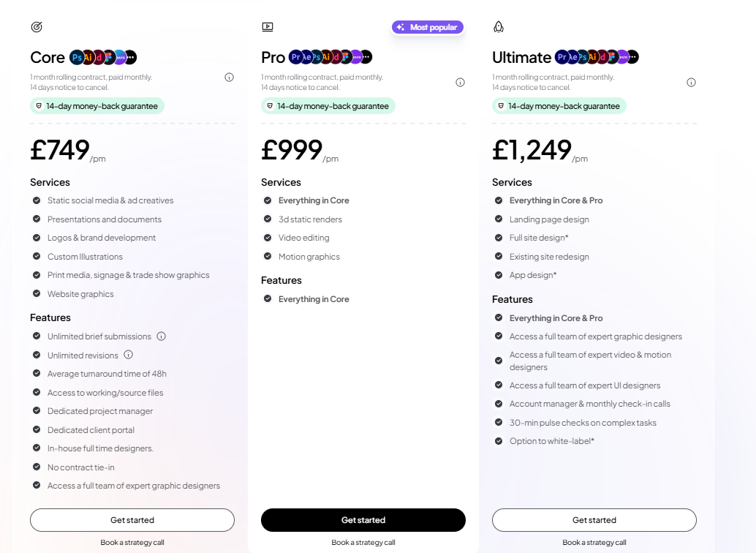Show info for Unlimited brief submissions
Image resolution: width=756 pixels, height=553 pixels.
(x=162, y=336)
